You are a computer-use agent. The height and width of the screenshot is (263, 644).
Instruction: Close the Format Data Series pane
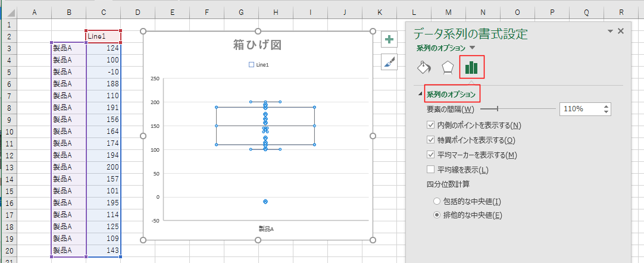(x=621, y=31)
